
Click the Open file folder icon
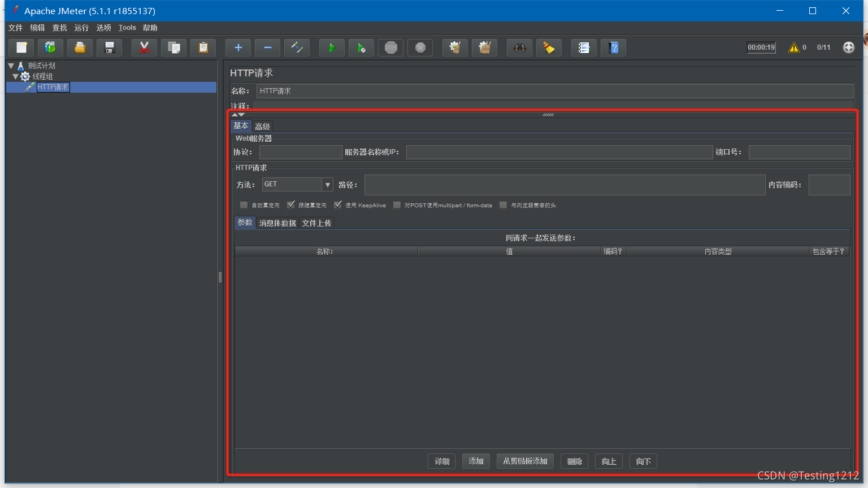click(80, 47)
